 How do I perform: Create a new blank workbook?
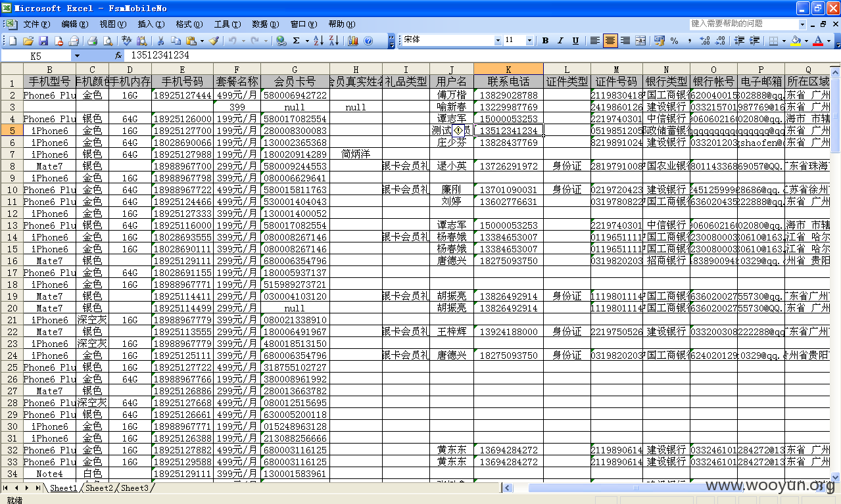click(x=12, y=41)
